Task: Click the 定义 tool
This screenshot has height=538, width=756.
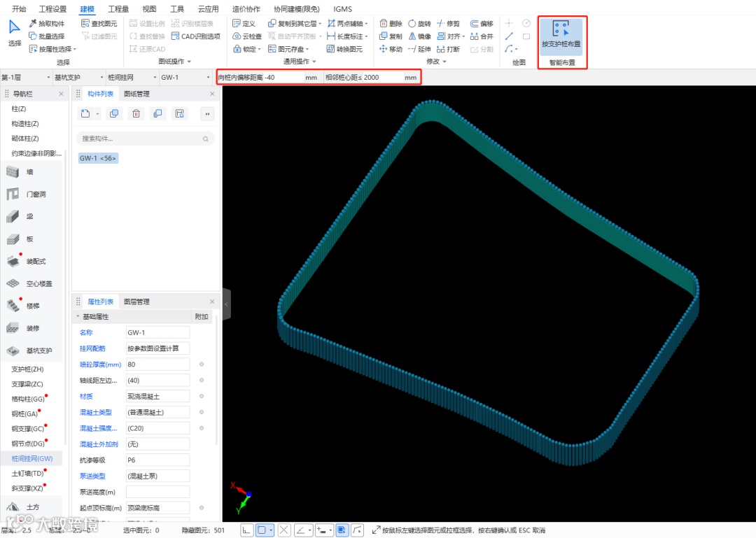Action: (x=244, y=23)
